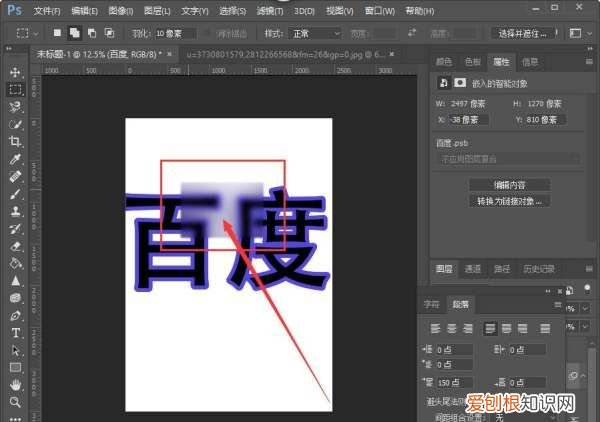The height and width of the screenshot is (422, 600).
Task: Open the 间距组合 dropdown showing 无
Action: click(x=525, y=417)
